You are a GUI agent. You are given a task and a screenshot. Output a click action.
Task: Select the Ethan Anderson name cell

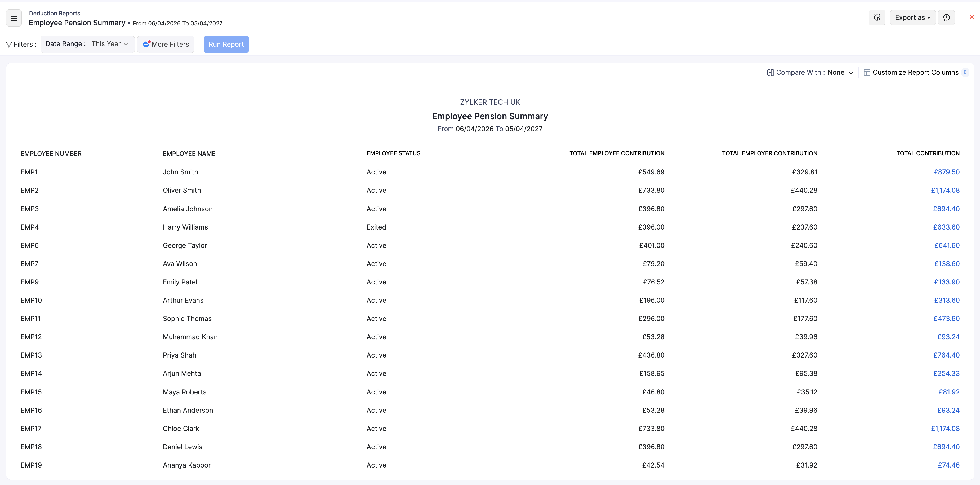[188, 410]
